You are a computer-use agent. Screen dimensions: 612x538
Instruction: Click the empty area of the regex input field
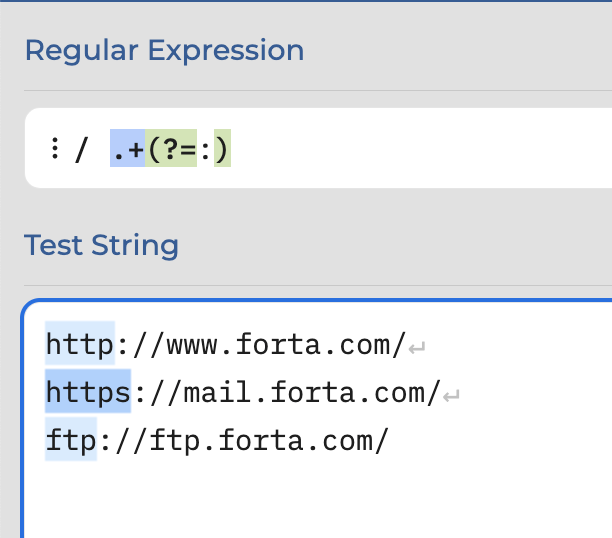point(422,148)
